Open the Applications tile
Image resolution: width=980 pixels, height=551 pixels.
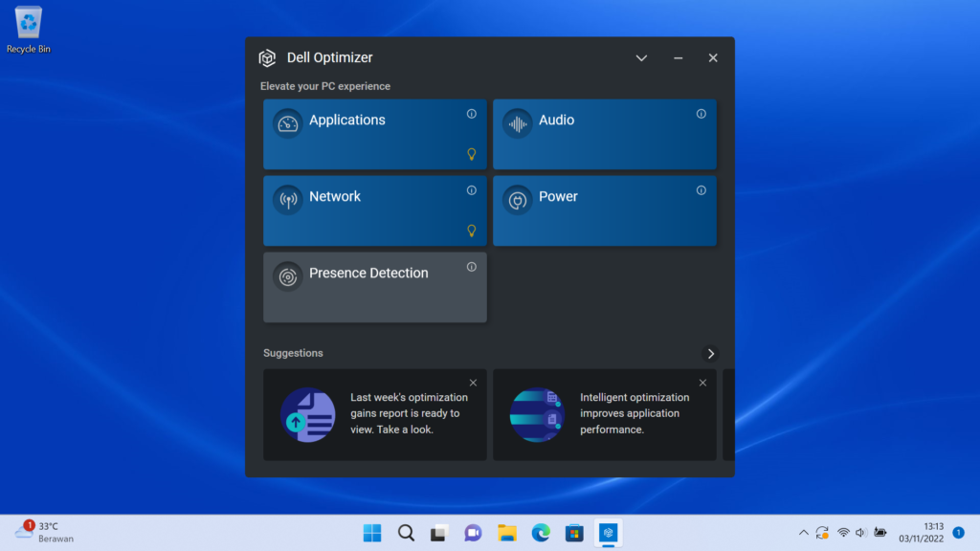click(x=374, y=134)
